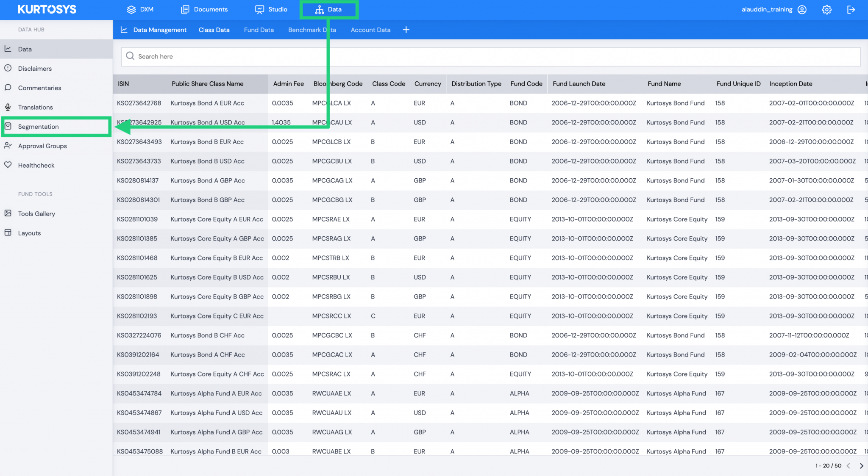Switch to the Fund Data tab
Viewport: 868px width, 476px height.
point(259,30)
